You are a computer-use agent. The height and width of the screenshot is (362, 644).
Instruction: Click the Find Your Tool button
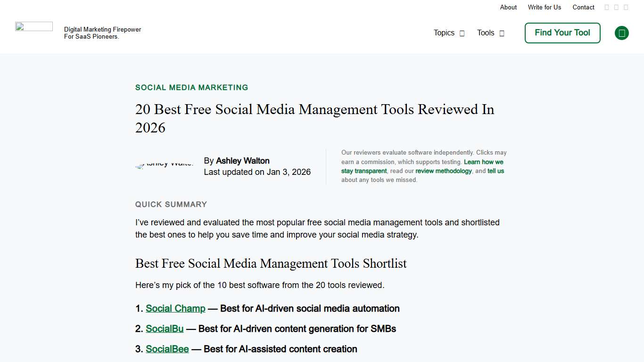562,33
